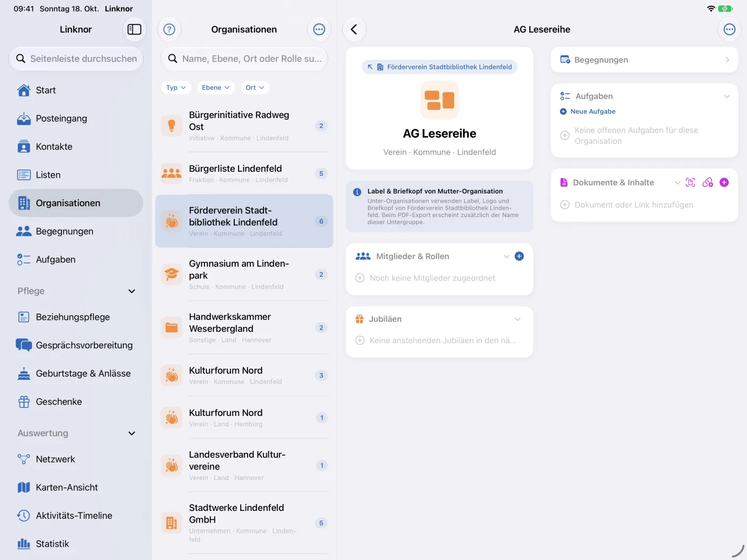The height and width of the screenshot is (560, 747).
Task: Collapse the Jubiläen section chevron
Action: click(x=517, y=319)
